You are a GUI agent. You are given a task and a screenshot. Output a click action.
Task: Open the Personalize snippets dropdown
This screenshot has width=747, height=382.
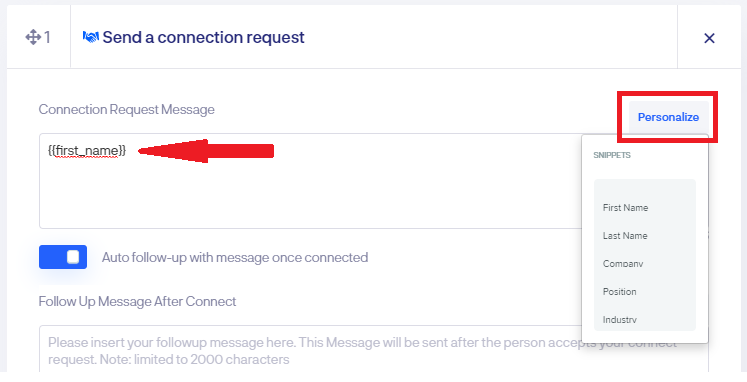[x=668, y=117]
